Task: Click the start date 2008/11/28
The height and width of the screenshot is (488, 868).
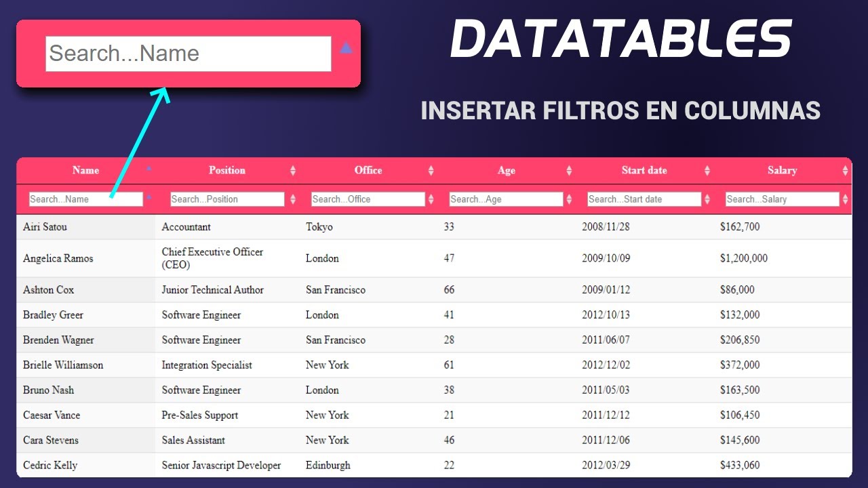Action: click(606, 227)
